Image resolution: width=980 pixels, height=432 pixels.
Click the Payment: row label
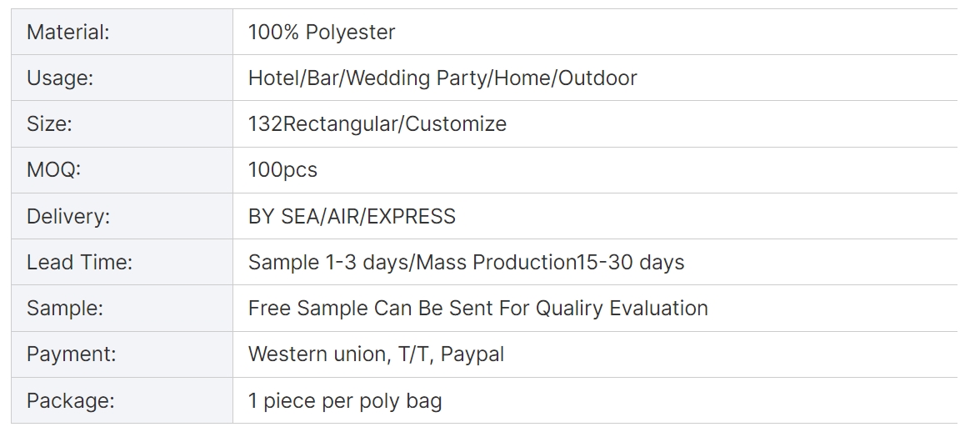pyautogui.click(x=72, y=354)
